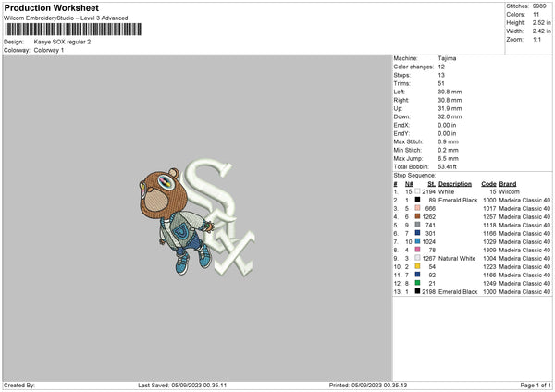The height and width of the screenshot is (392, 555).
Task: Click the 'Description' column header
Action: 455,184
